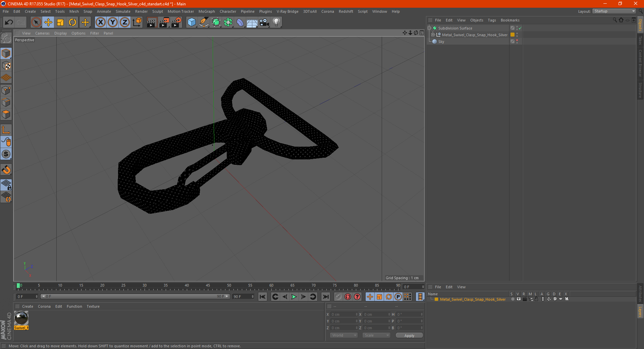
Task: Click Make Editable icon in left sidebar
Action: pos(6,38)
